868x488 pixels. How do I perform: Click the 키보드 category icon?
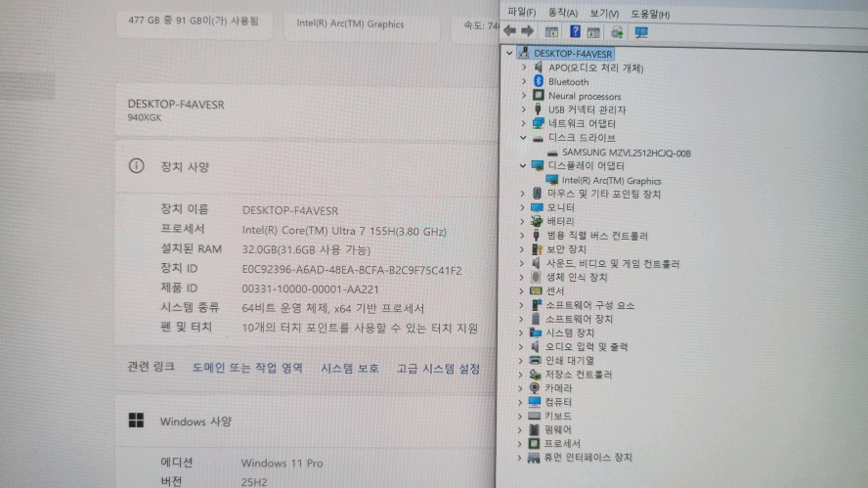(535, 416)
